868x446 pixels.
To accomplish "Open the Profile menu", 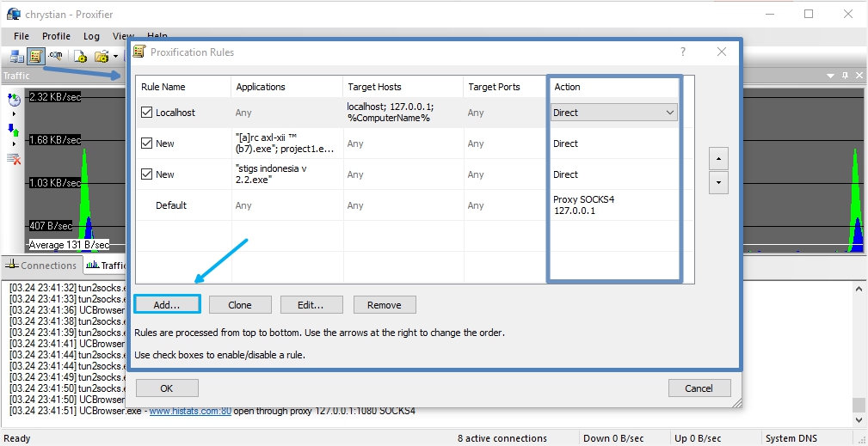I will pos(56,36).
